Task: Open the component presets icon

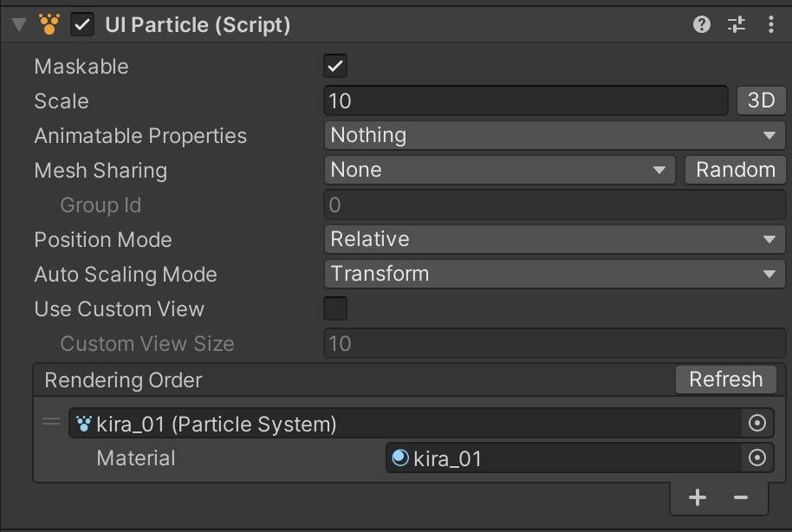Action: (x=736, y=24)
